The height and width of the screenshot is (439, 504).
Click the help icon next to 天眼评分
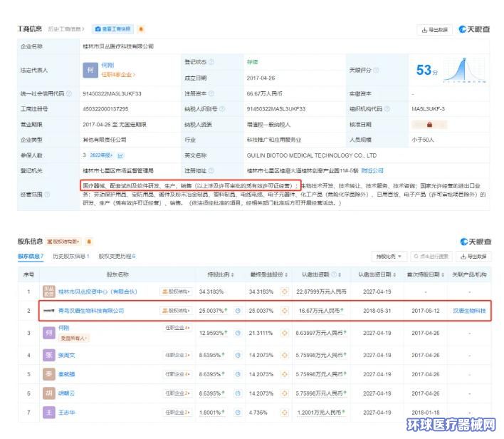point(376,70)
